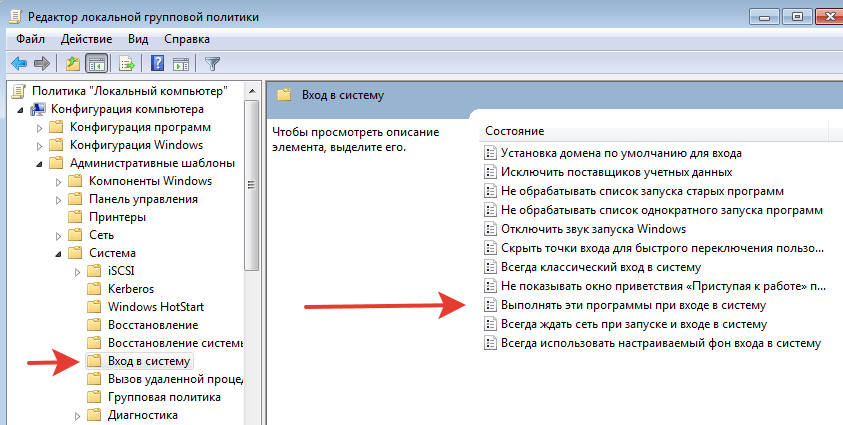Click the Export list toolbar icon

coord(127,64)
